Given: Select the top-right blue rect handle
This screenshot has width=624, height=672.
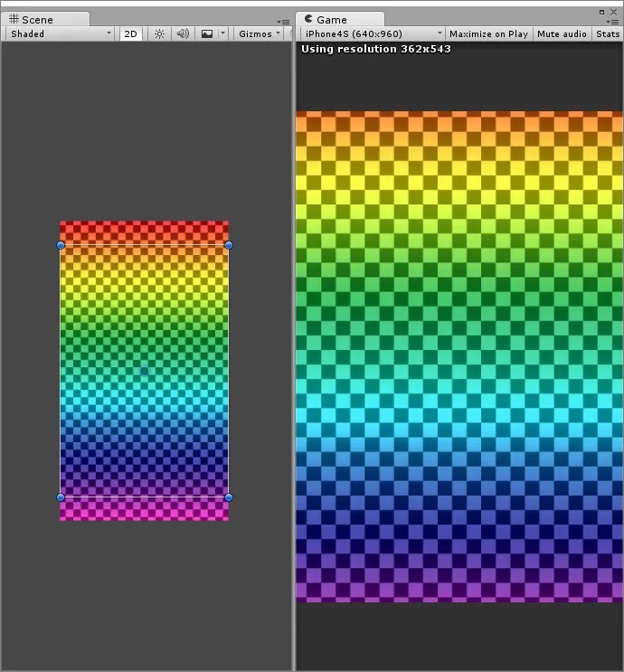Looking at the screenshot, I should 229,245.
